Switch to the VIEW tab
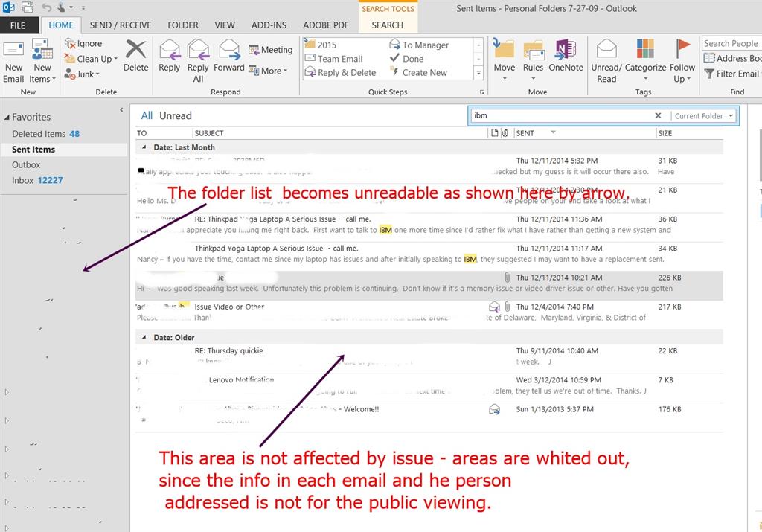This screenshot has width=762, height=532. pos(225,25)
